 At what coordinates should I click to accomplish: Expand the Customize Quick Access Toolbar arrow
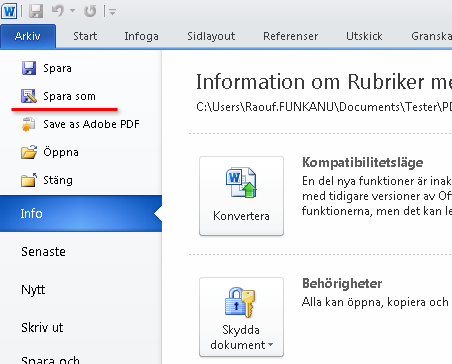pyautogui.click(x=112, y=12)
